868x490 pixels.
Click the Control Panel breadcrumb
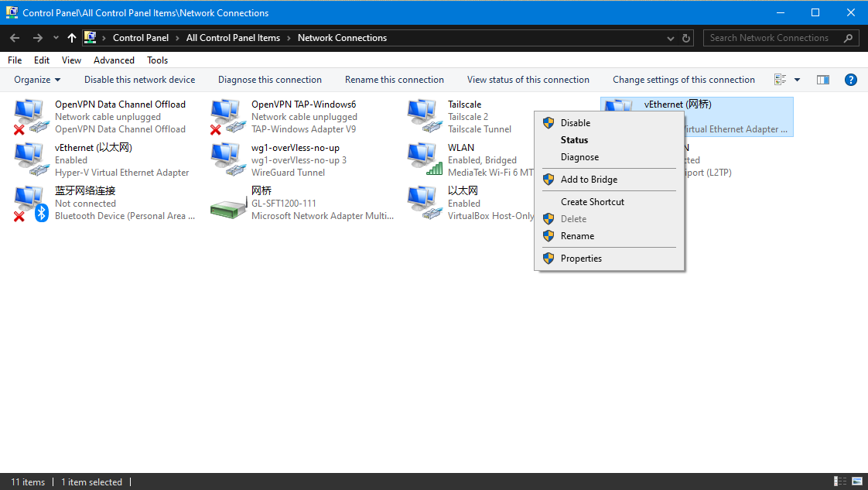(141, 38)
